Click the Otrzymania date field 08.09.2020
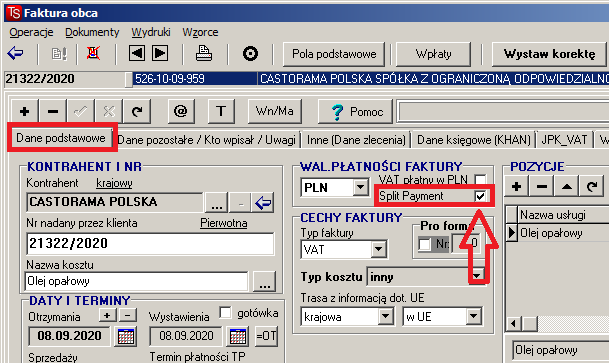 click(70, 336)
